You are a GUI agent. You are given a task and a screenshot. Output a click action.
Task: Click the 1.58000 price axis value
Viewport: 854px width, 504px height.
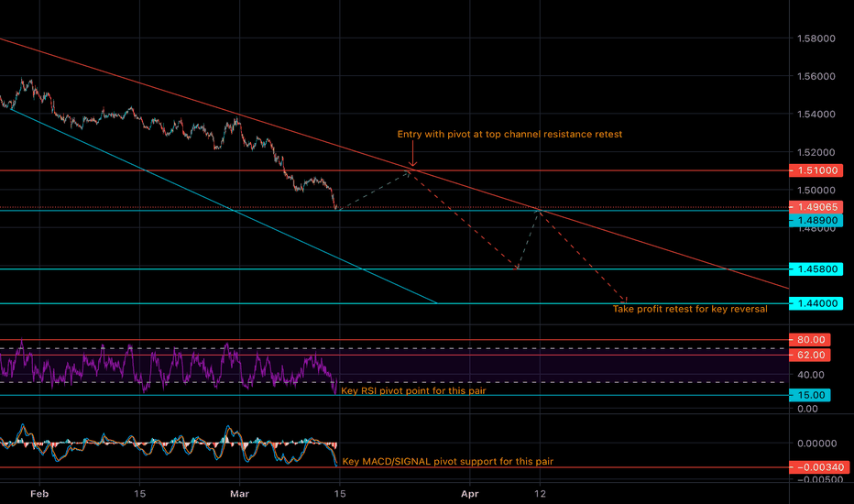coord(816,38)
